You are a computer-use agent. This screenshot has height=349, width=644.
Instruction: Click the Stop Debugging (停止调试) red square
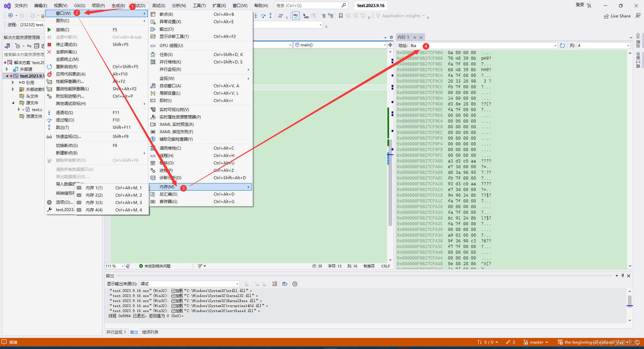click(x=49, y=45)
